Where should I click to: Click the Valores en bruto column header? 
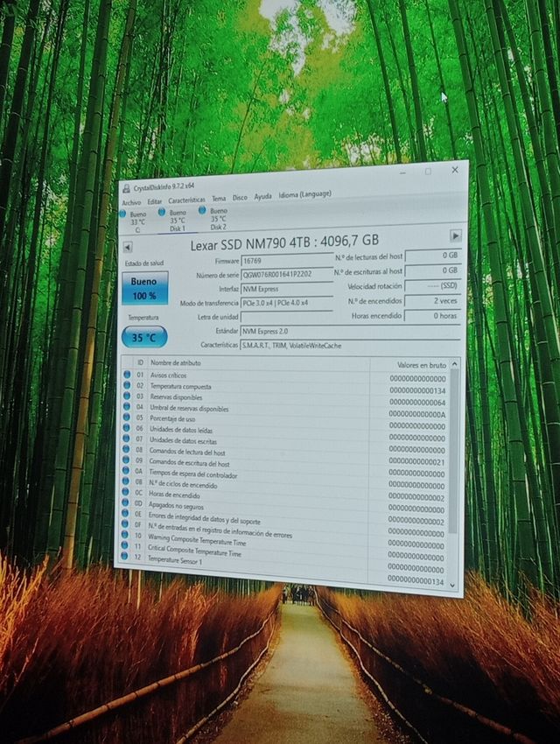click(420, 365)
